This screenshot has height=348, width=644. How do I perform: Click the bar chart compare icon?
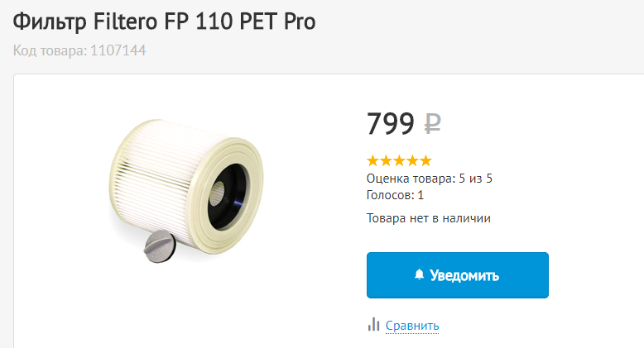click(x=373, y=324)
